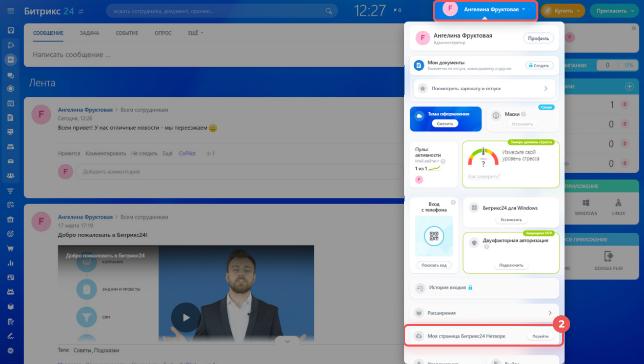Click Перейти to Битрикс24 Нетворк page

coord(540,336)
